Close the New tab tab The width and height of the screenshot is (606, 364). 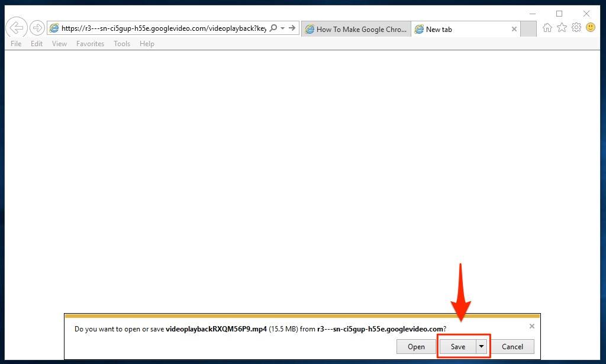tap(514, 29)
